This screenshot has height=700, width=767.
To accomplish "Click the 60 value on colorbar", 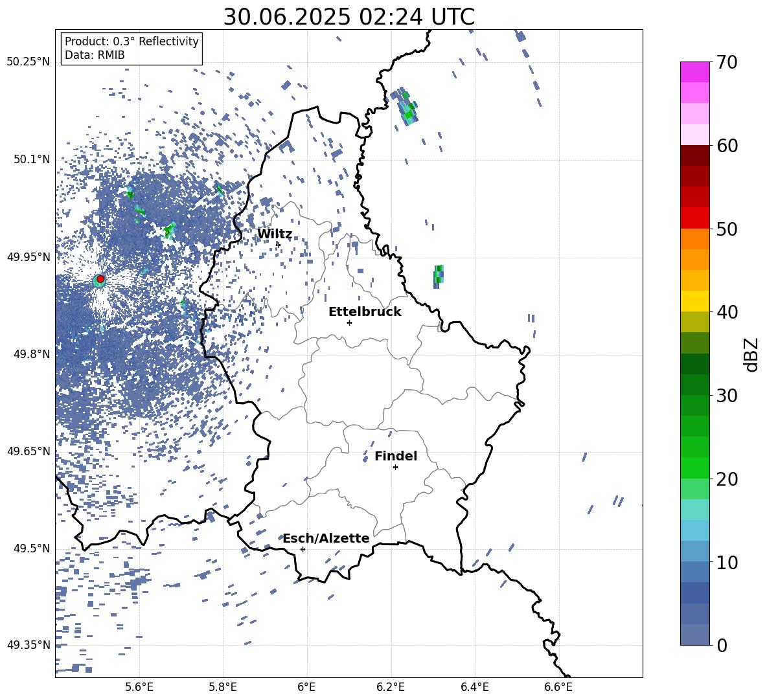I will click(x=727, y=146).
